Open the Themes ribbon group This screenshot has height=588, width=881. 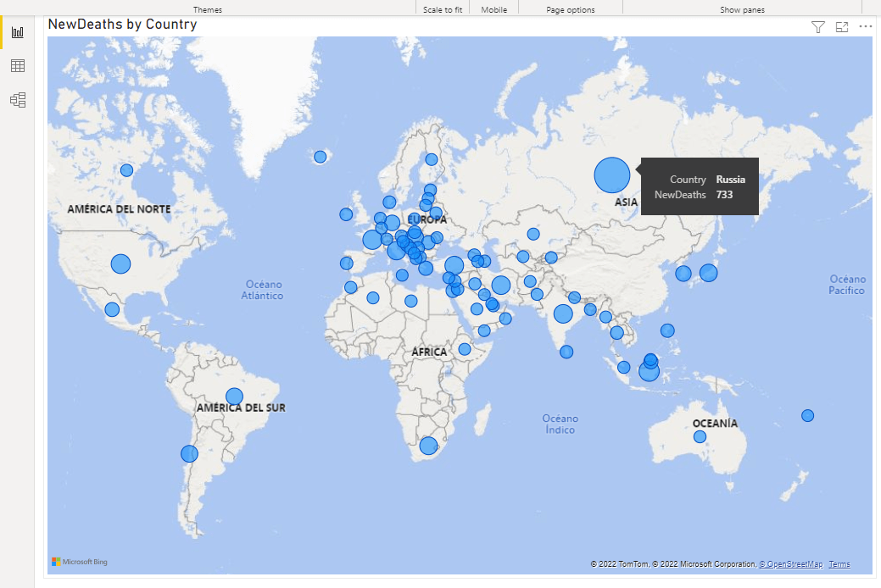click(x=208, y=9)
